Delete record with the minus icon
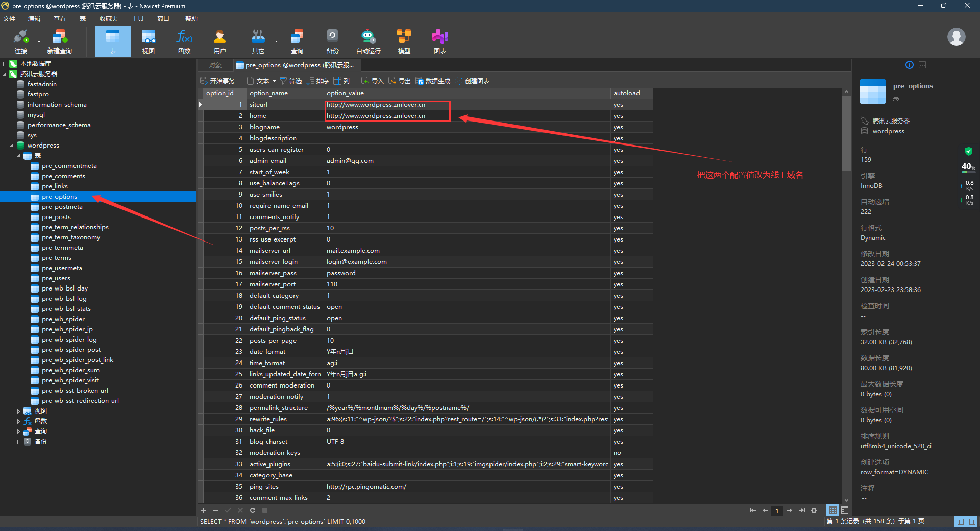Screen dimensions: 980x531 215,510
